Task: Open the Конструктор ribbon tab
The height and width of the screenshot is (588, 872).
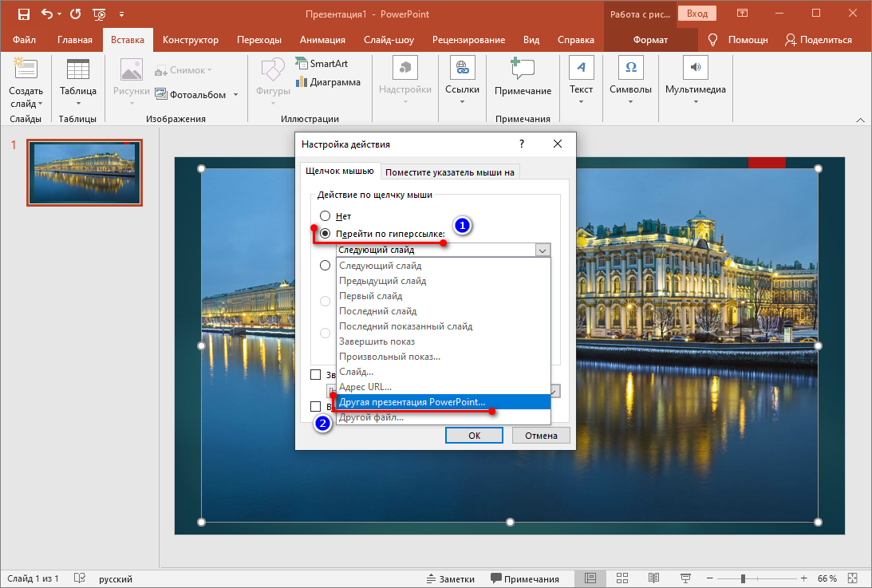Action: tap(190, 40)
